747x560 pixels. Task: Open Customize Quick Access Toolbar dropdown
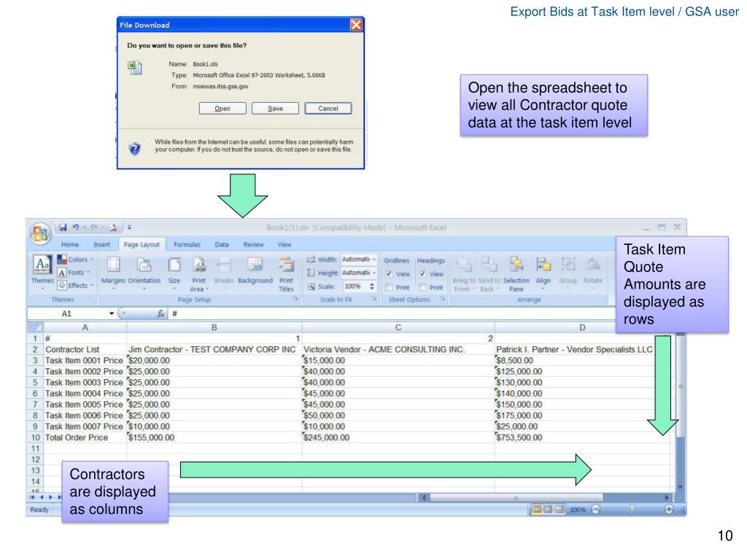tap(130, 227)
